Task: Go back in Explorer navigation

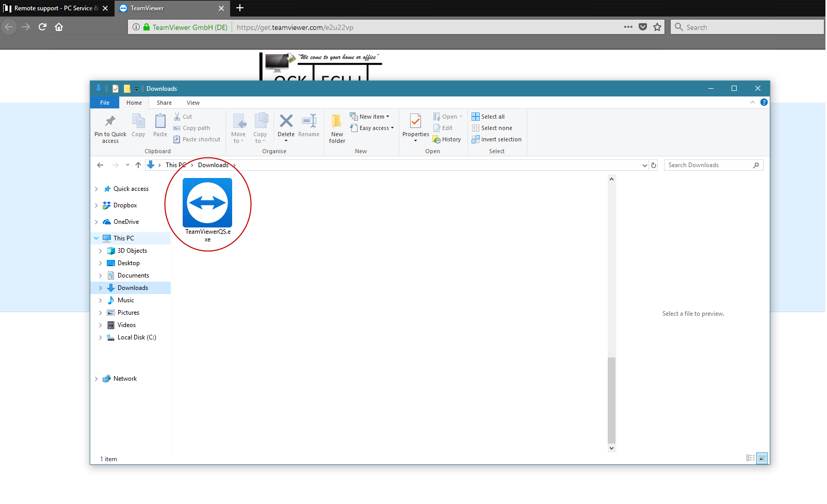Action: click(100, 165)
